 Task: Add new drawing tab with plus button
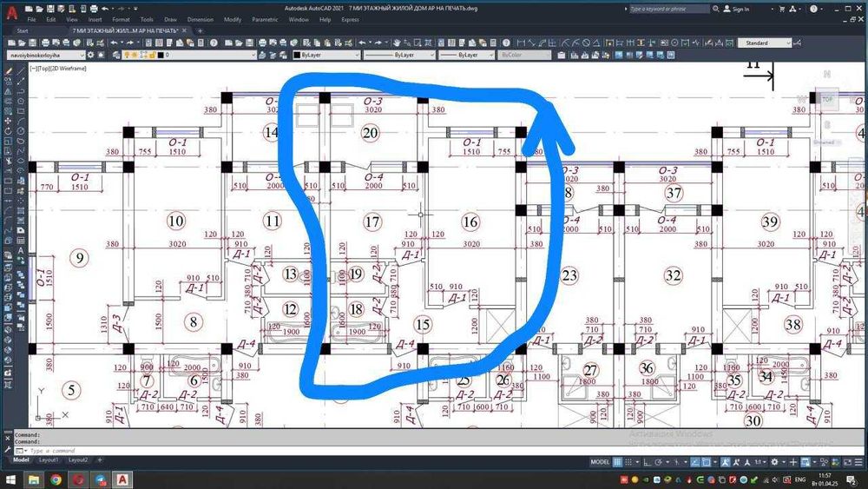(x=200, y=30)
